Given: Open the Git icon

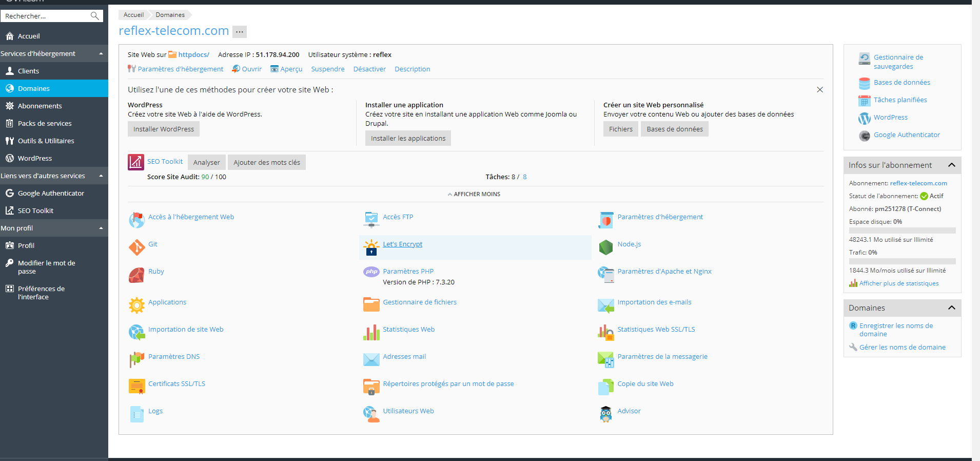Looking at the screenshot, I should click(136, 247).
